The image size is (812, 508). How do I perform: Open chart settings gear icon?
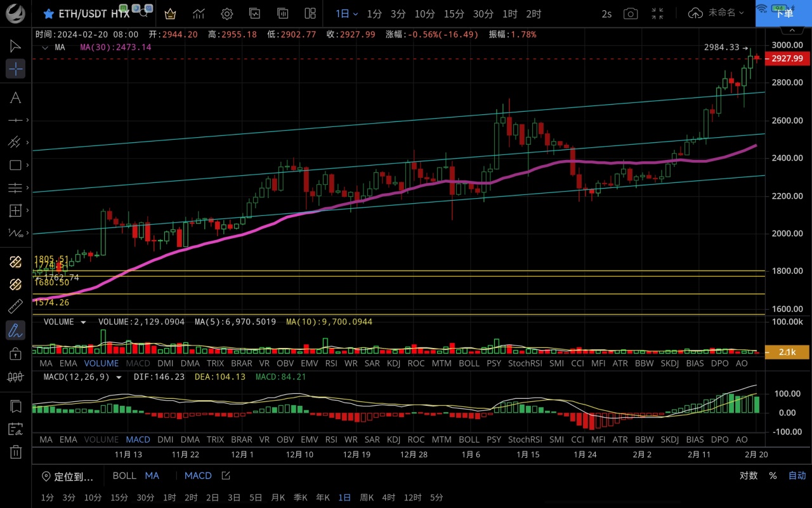[x=226, y=13]
